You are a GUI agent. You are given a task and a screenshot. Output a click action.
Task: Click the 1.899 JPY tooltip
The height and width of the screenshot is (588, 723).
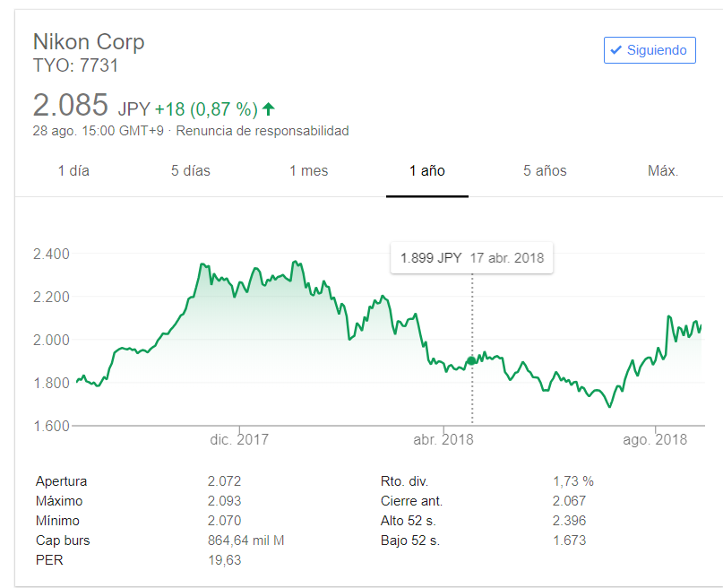pos(472,258)
